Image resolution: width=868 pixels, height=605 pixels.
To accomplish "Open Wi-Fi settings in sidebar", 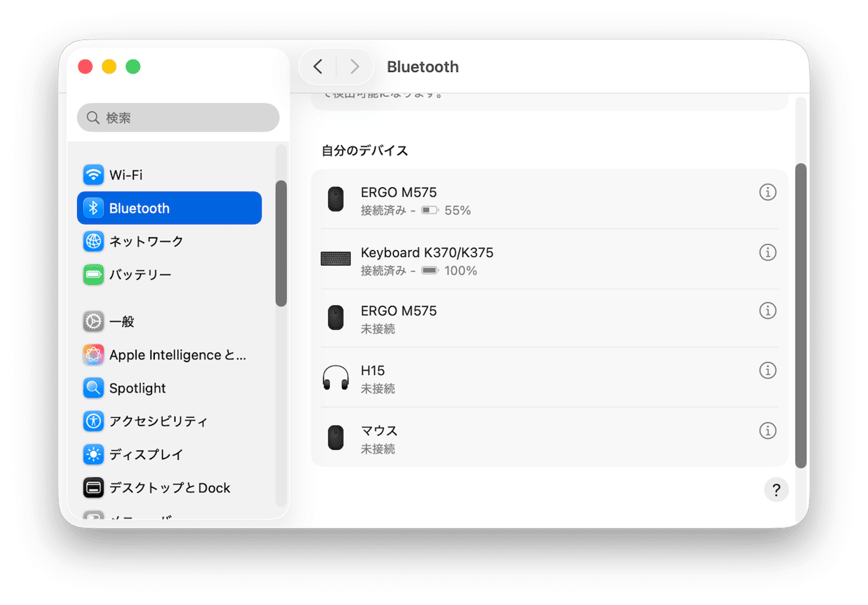I will [169, 175].
